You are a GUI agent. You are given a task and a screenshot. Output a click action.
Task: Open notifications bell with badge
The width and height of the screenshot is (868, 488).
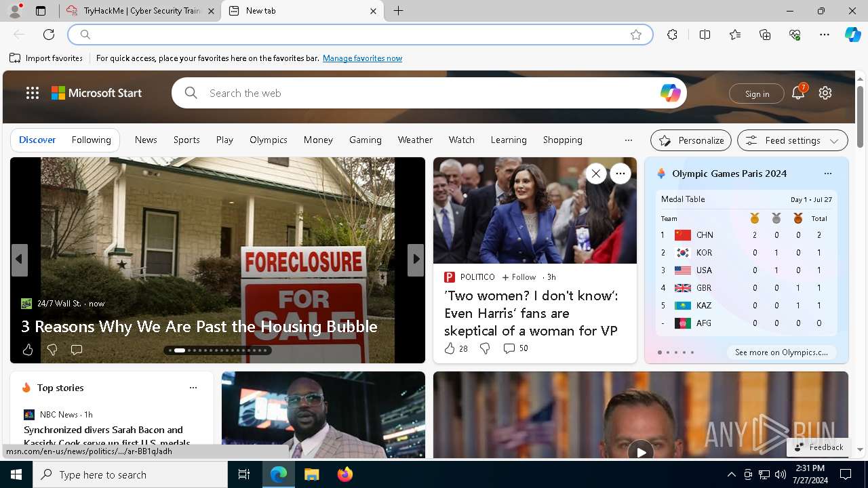(798, 93)
